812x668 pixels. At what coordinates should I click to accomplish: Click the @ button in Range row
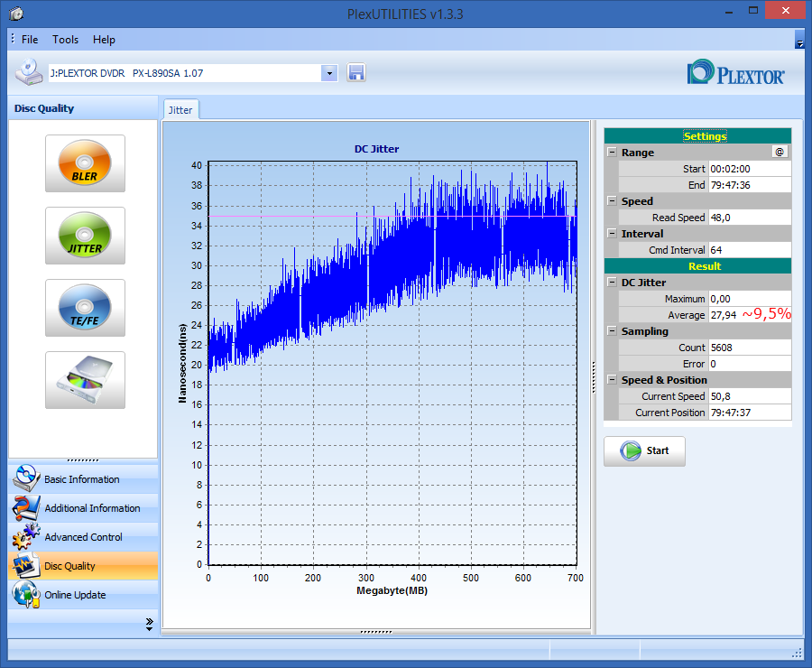[x=780, y=152]
